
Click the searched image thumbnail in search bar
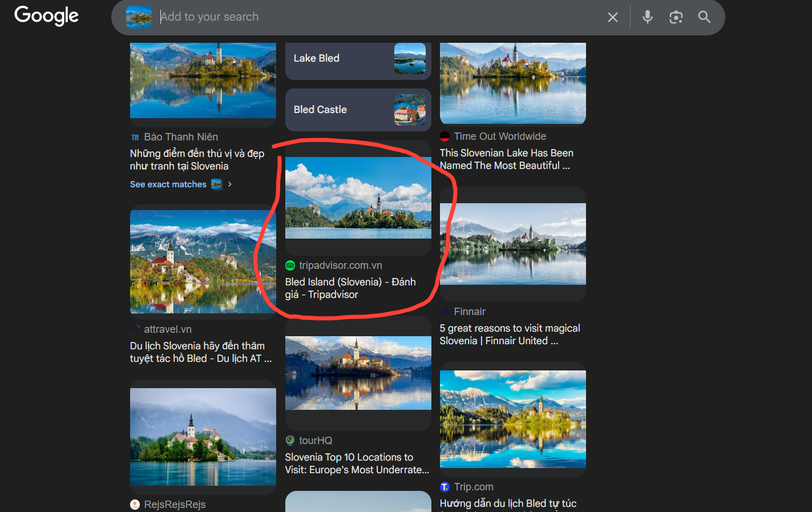point(139,17)
